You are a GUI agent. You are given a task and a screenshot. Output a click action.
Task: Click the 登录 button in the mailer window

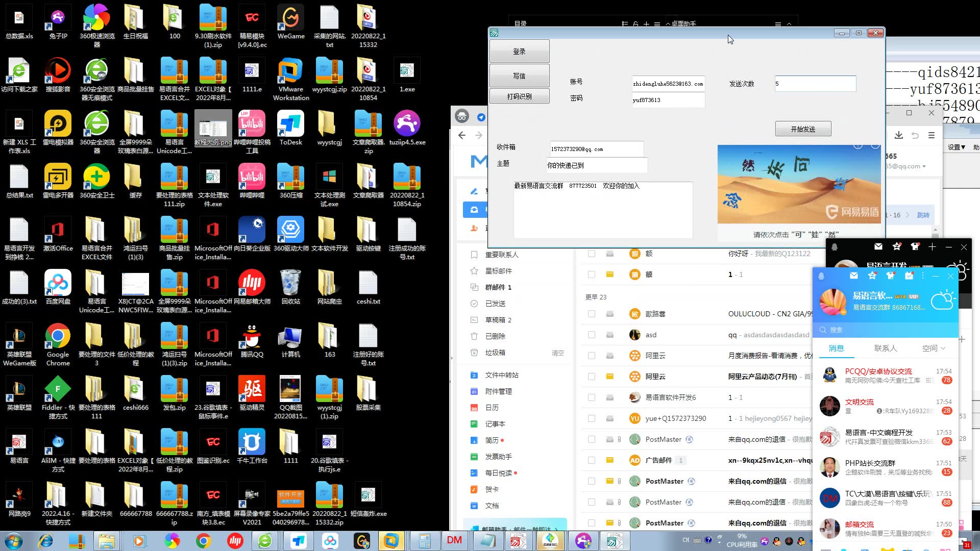point(519,52)
